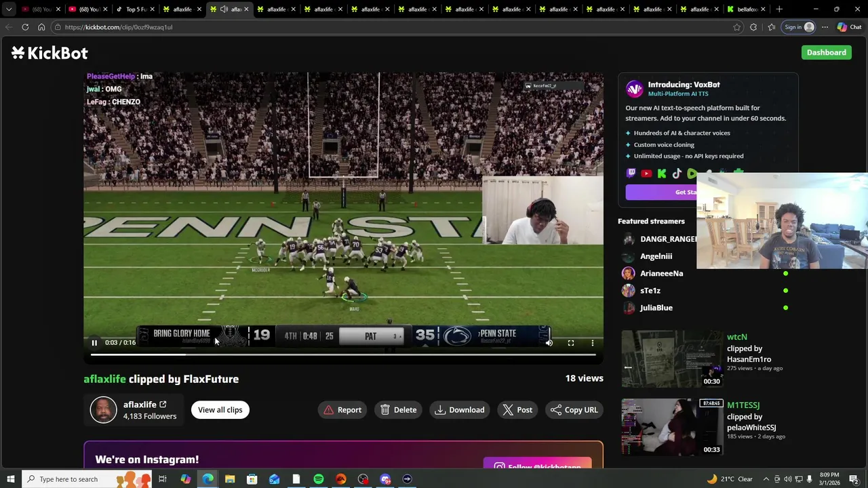Open the wtcN clip thumbnail
The image size is (868, 488).
[x=672, y=359]
